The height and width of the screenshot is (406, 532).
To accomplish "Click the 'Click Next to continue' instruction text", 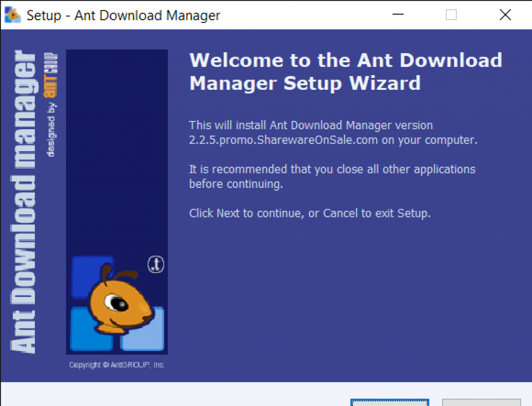I will pyautogui.click(x=310, y=213).
